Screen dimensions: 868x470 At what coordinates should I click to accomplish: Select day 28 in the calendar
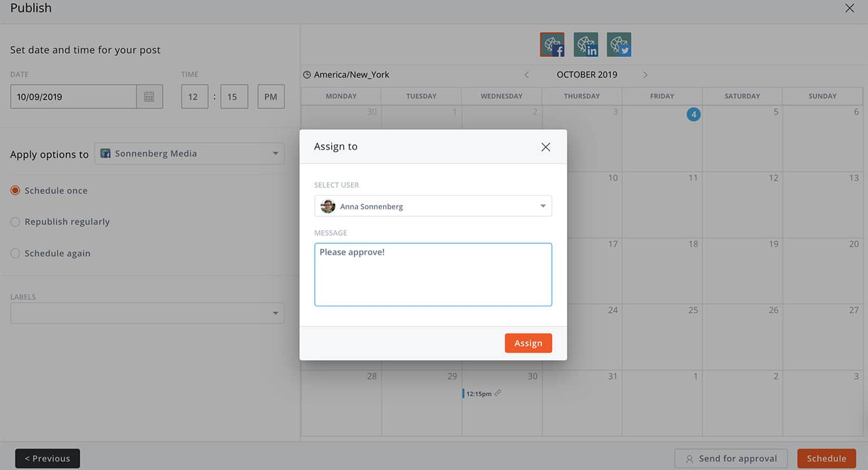341,403
